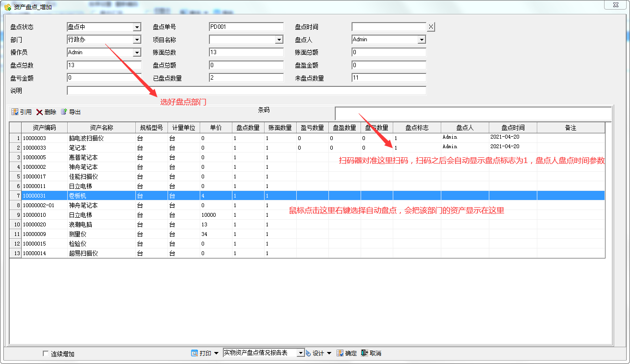The height and width of the screenshot is (364, 630).
Task: Open the 打印 dropdown arrow menu
Action: 216,353
